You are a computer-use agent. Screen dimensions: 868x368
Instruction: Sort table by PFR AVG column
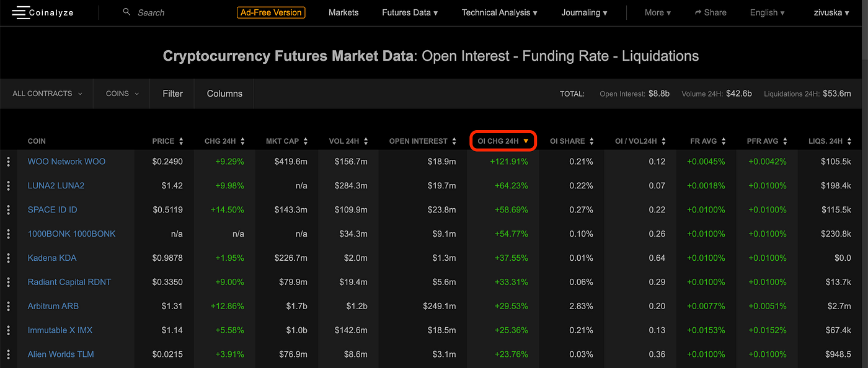tap(767, 141)
